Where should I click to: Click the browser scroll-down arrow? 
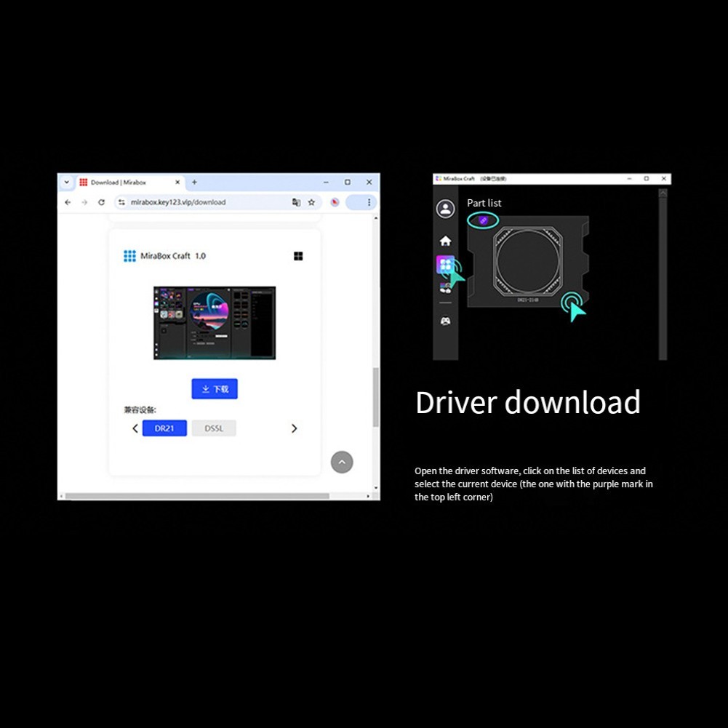point(376,488)
